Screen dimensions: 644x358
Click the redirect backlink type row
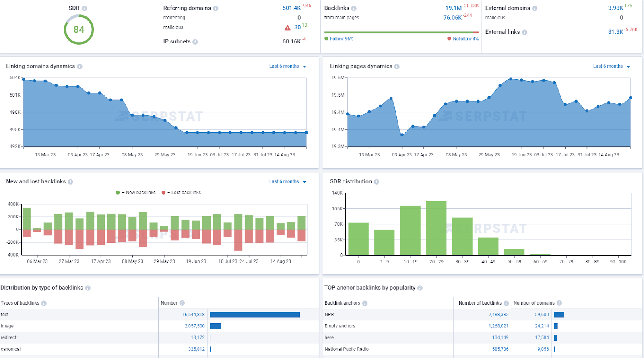pyautogui.click(x=159, y=338)
